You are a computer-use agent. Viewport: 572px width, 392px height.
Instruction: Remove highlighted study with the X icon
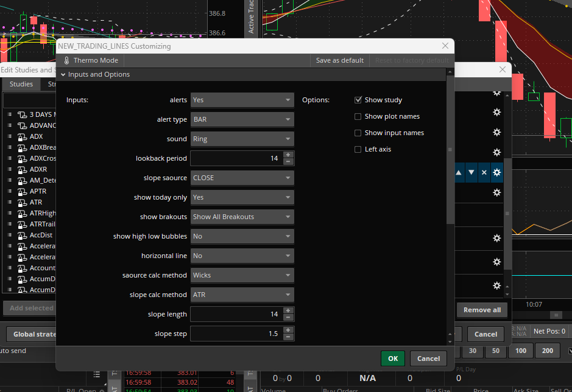[x=484, y=173]
